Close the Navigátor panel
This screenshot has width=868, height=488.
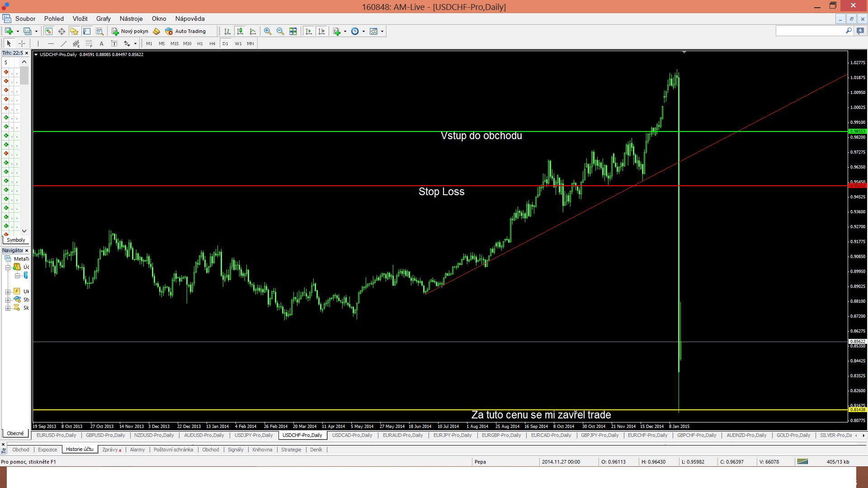coord(27,250)
